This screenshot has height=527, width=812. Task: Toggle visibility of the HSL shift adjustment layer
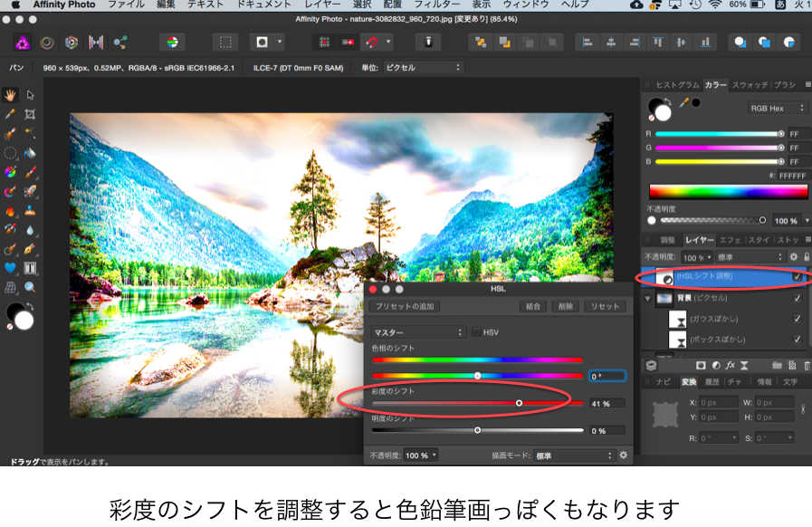(x=797, y=276)
